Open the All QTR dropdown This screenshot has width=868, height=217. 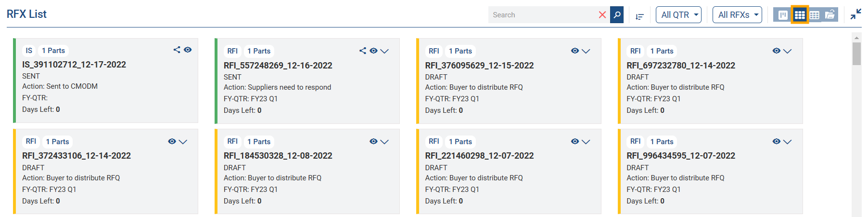pos(678,15)
